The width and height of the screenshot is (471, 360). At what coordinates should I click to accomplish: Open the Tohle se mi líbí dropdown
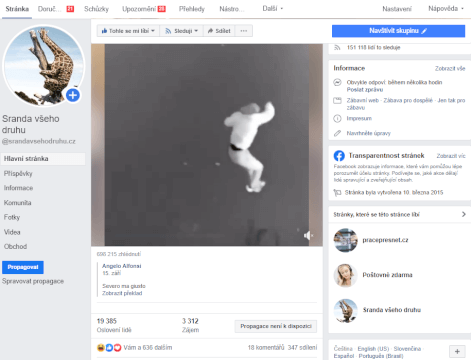(x=128, y=31)
